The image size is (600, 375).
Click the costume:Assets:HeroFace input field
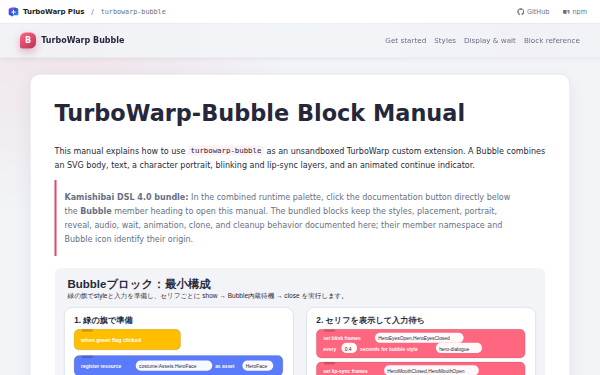pyautogui.click(x=174, y=366)
